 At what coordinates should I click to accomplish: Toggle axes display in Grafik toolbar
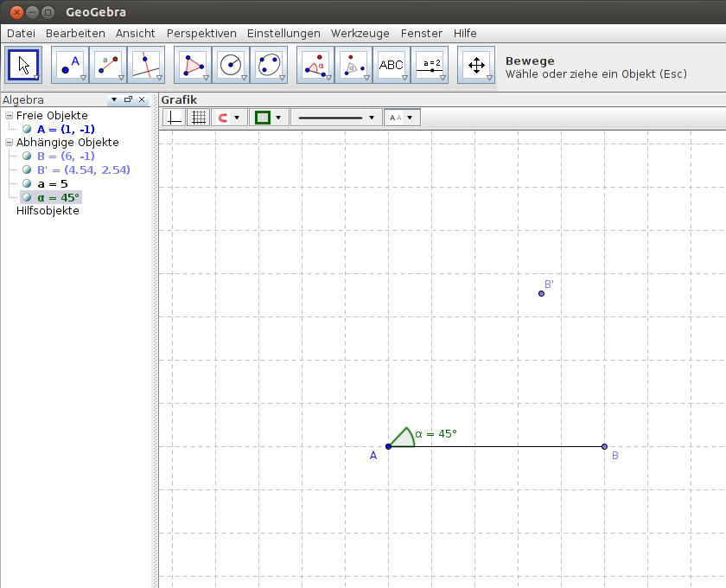(x=174, y=118)
